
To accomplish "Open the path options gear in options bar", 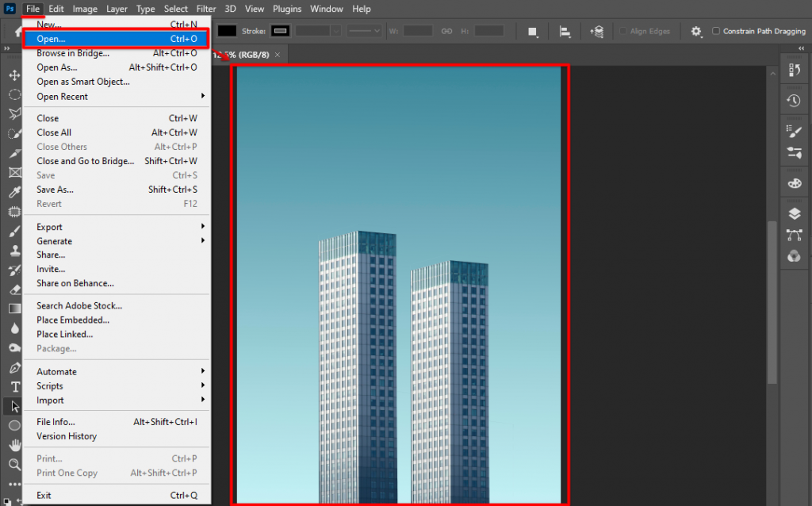I will 696,32.
